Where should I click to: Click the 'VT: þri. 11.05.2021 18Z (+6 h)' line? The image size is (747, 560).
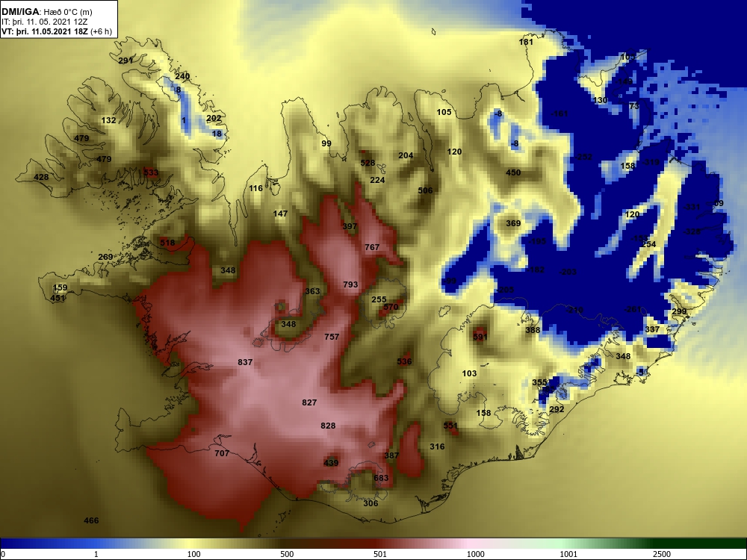57,31
